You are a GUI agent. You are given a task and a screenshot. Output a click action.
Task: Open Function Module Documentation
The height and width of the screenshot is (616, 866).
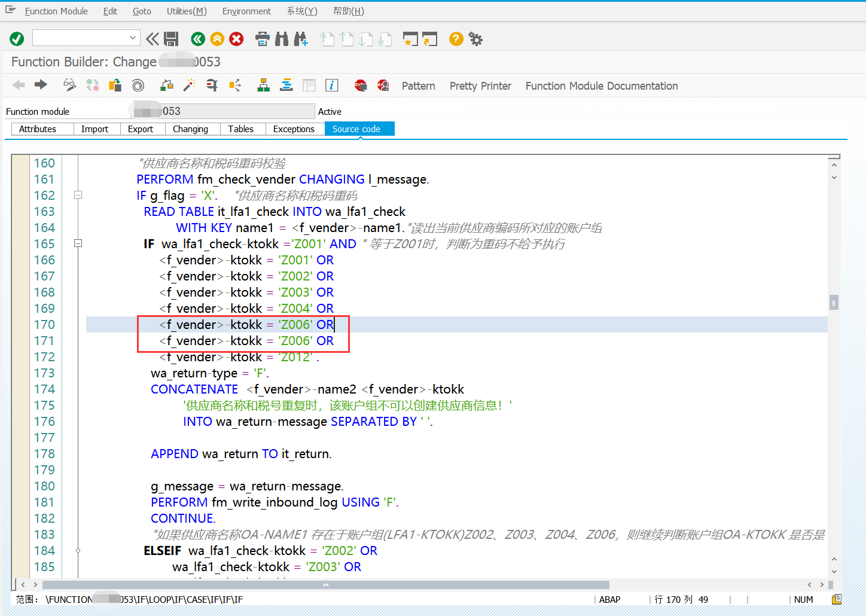[x=602, y=86]
